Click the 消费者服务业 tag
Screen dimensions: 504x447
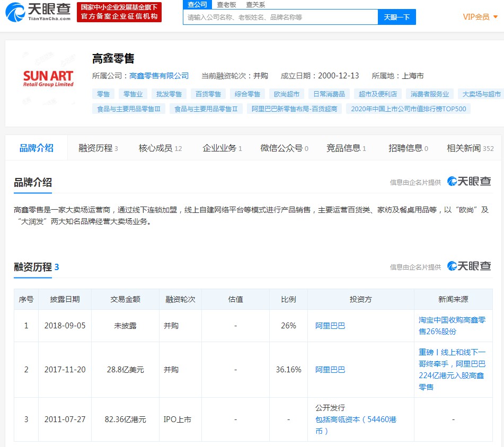(429, 94)
